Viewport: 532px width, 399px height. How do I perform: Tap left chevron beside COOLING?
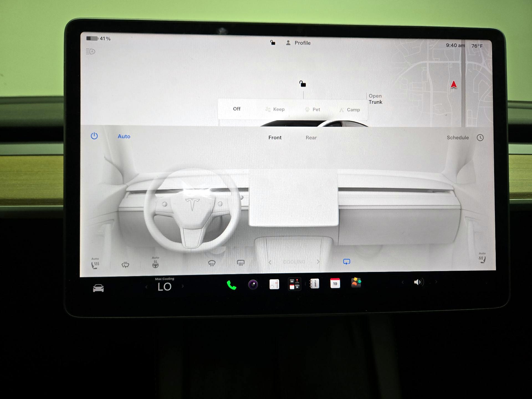click(x=270, y=262)
